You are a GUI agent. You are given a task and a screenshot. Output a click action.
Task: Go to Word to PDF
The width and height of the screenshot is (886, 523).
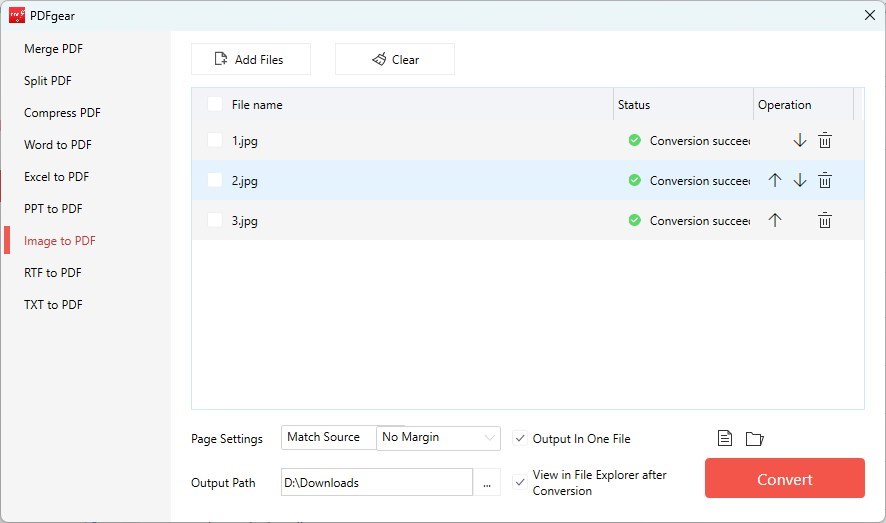pyautogui.click(x=58, y=145)
